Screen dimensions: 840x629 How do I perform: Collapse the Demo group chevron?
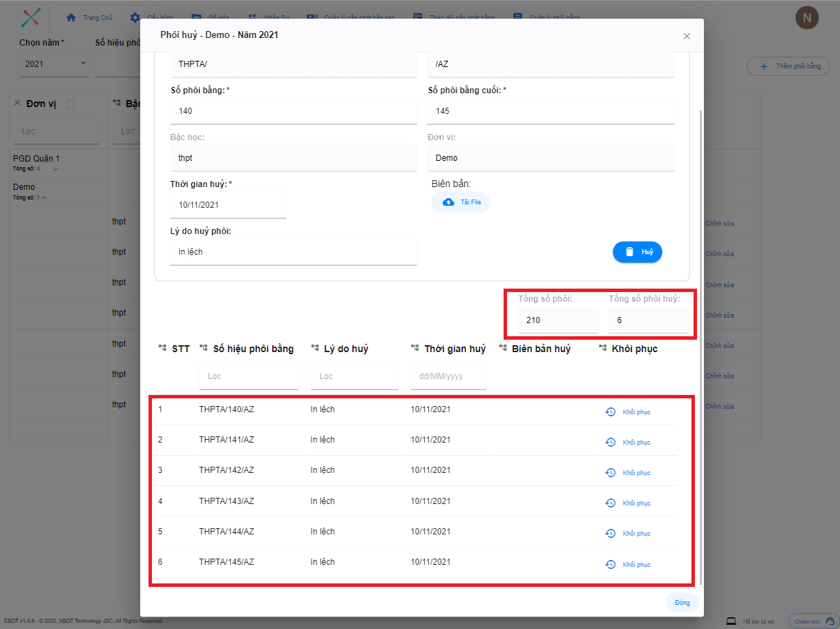click(x=44, y=198)
